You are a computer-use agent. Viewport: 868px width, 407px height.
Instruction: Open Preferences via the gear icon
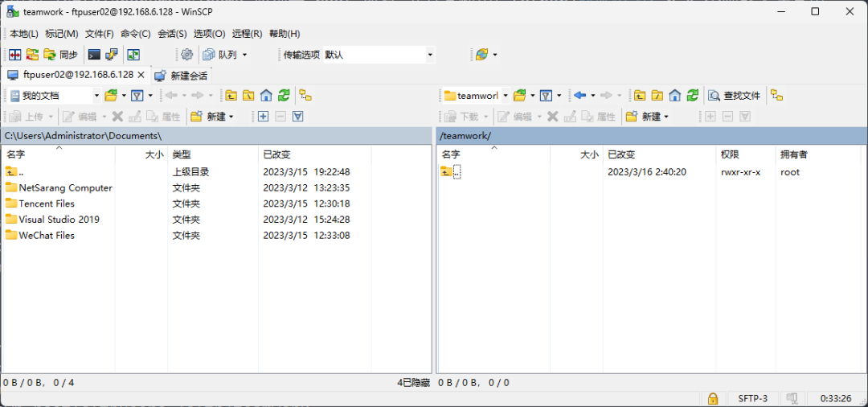coord(187,54)
